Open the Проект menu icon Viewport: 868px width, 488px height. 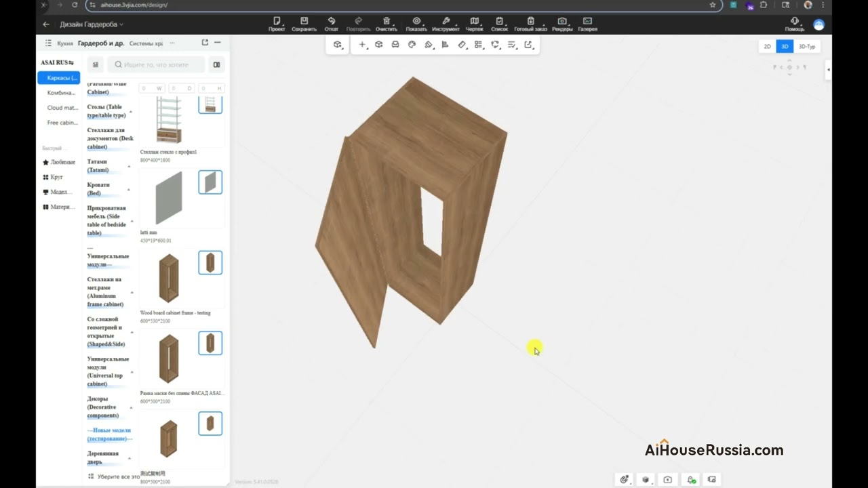pyautogui.click(x=277, y=24)
